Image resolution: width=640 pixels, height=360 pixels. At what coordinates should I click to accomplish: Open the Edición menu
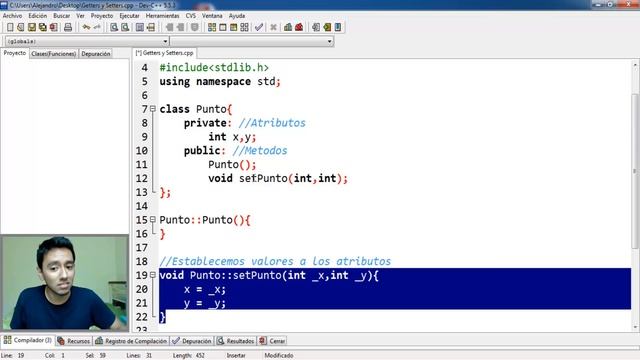(x=38, y=16)
